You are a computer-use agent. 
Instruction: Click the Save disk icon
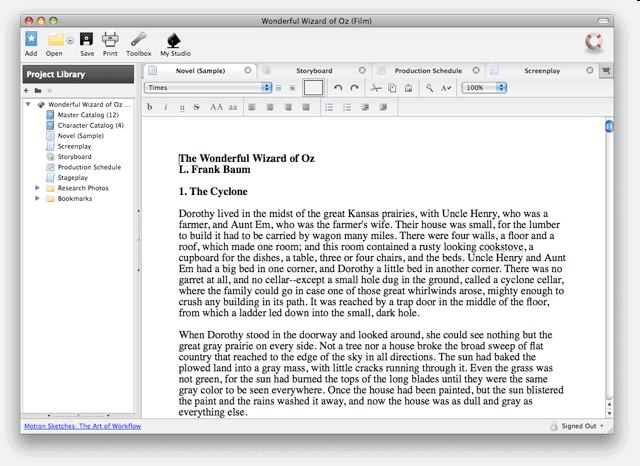click(x=87, y=39)
